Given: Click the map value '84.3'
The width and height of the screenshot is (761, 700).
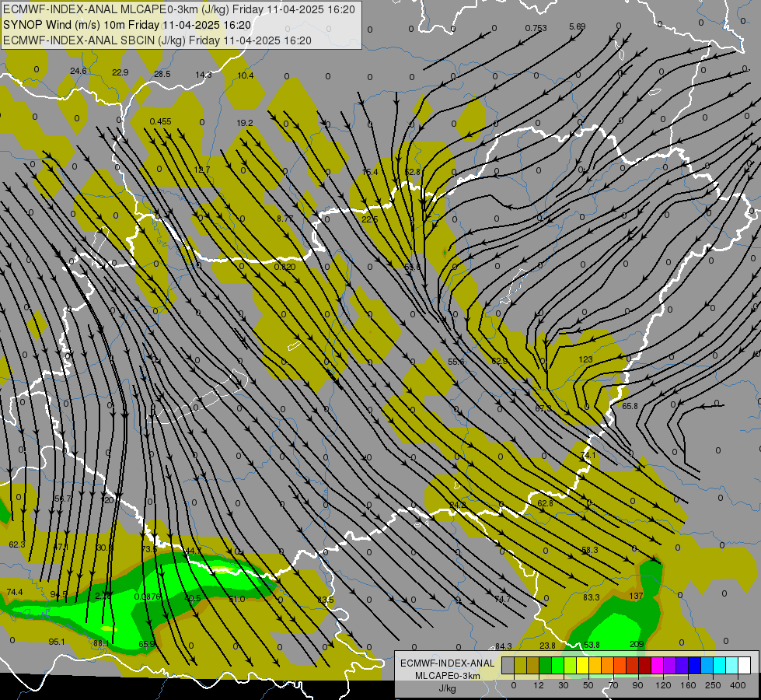Looking at the screenshot, I should pyautogui.click(x=503, y=646).
